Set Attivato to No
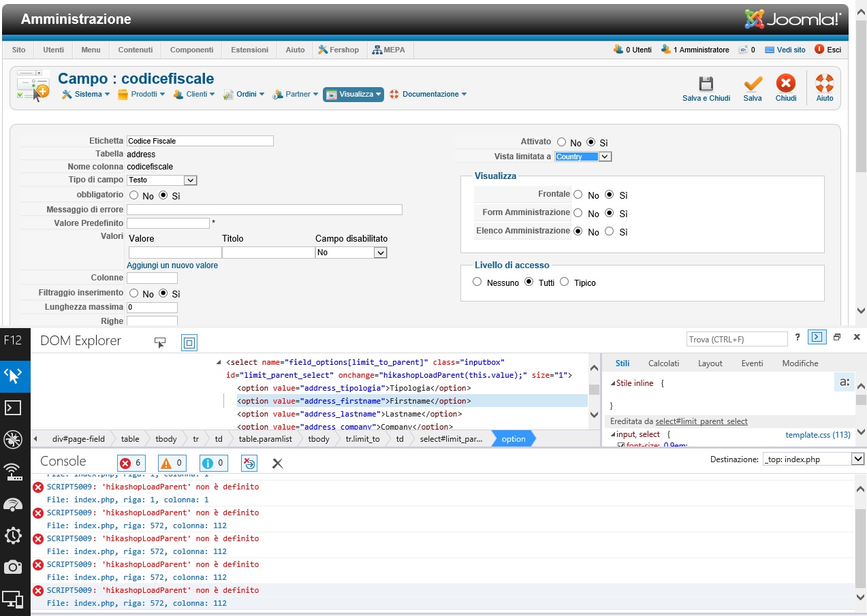867x616 pixels. [561, 142]
